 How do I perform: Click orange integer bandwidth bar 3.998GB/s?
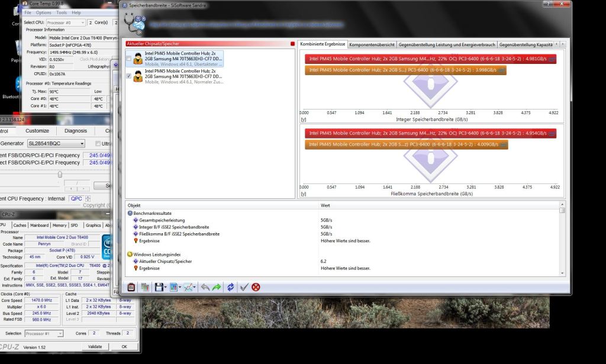[405, 70]
